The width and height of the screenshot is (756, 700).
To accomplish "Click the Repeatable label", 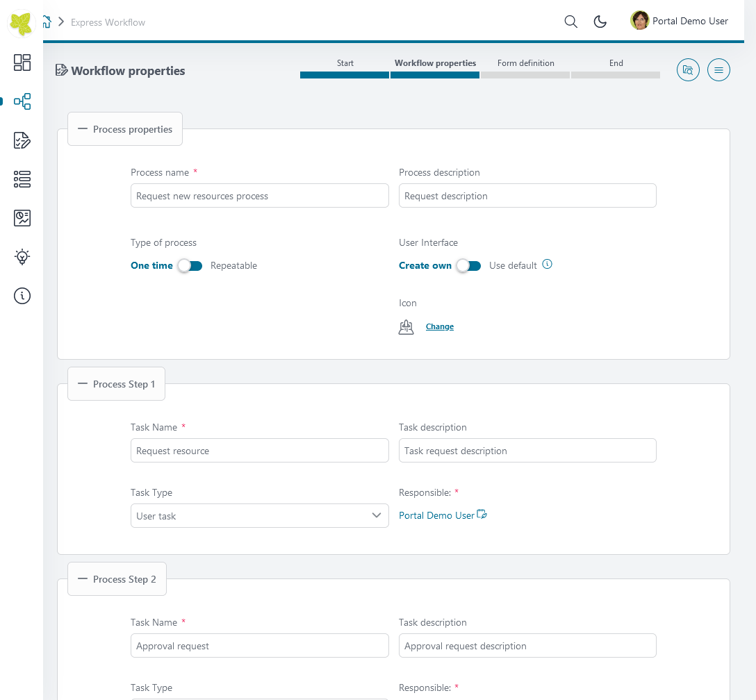I will click(234, 265).
